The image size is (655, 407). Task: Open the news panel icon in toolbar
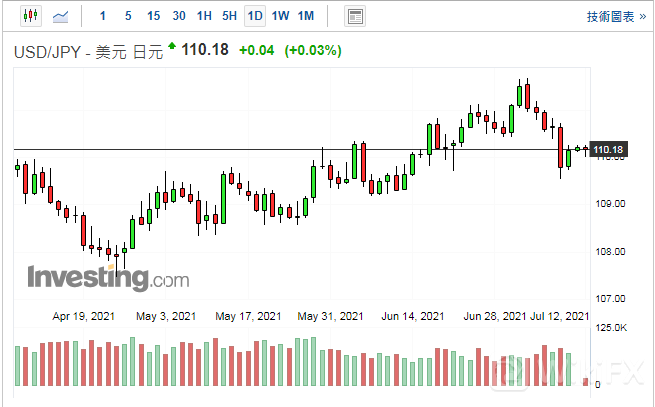pos(354,16)
